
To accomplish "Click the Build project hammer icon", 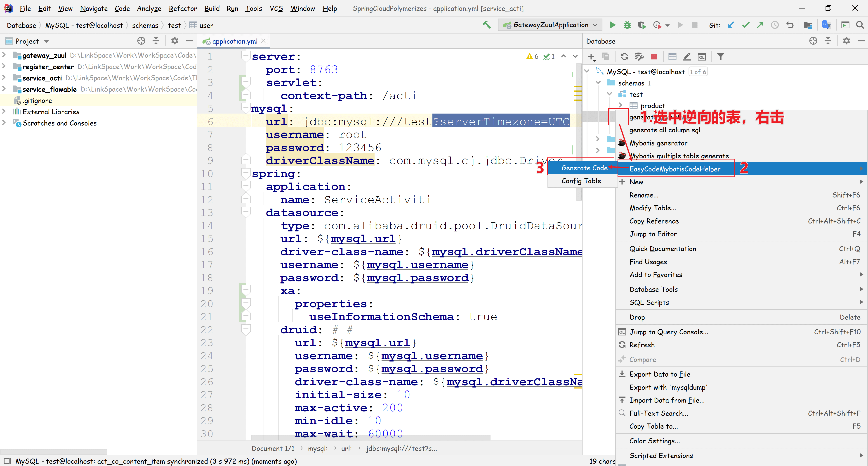I will (x=487, y=25).
